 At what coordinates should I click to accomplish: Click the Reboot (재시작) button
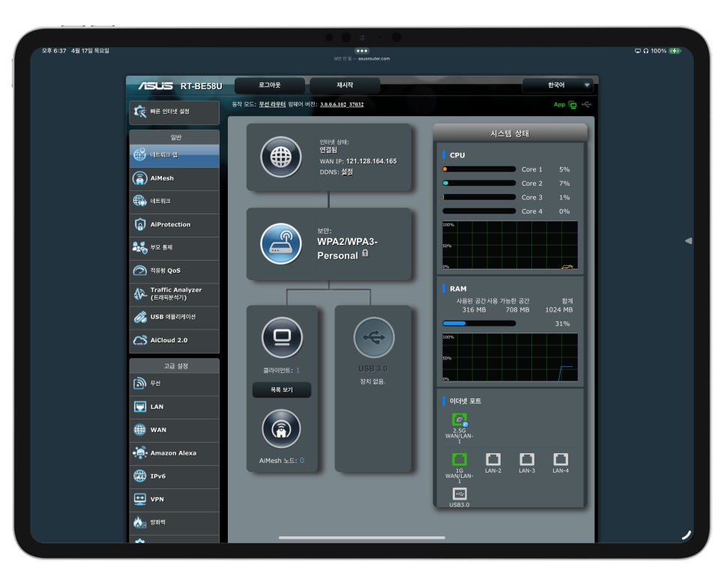click(x=345, y=85)
